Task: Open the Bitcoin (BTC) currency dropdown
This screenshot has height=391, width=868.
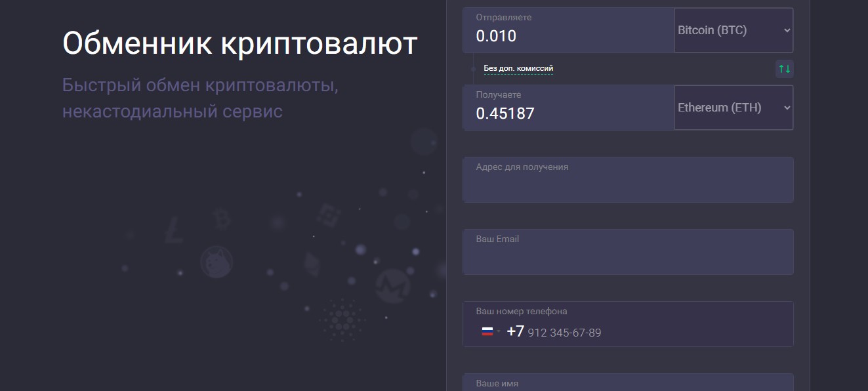Action: coord(734,30)
